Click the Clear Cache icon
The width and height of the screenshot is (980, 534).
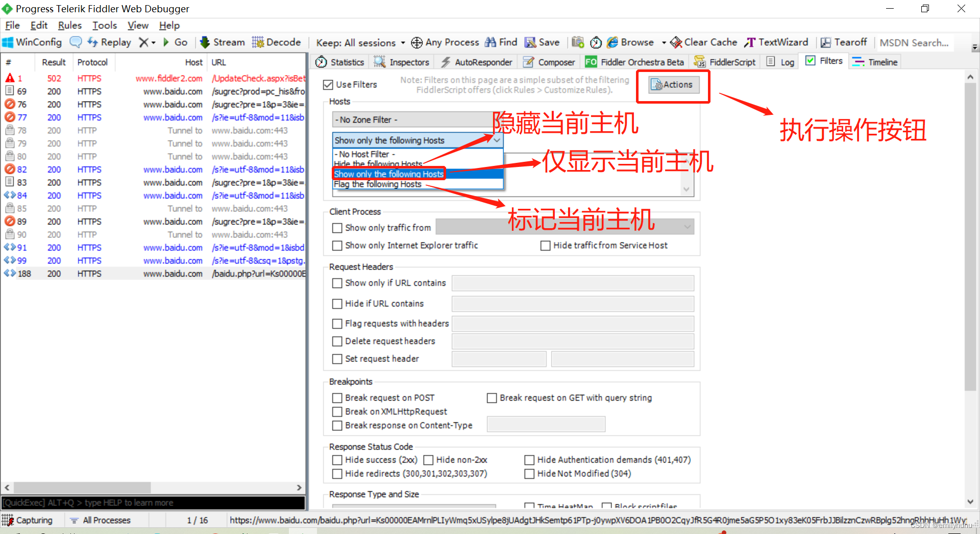point(676,42)
